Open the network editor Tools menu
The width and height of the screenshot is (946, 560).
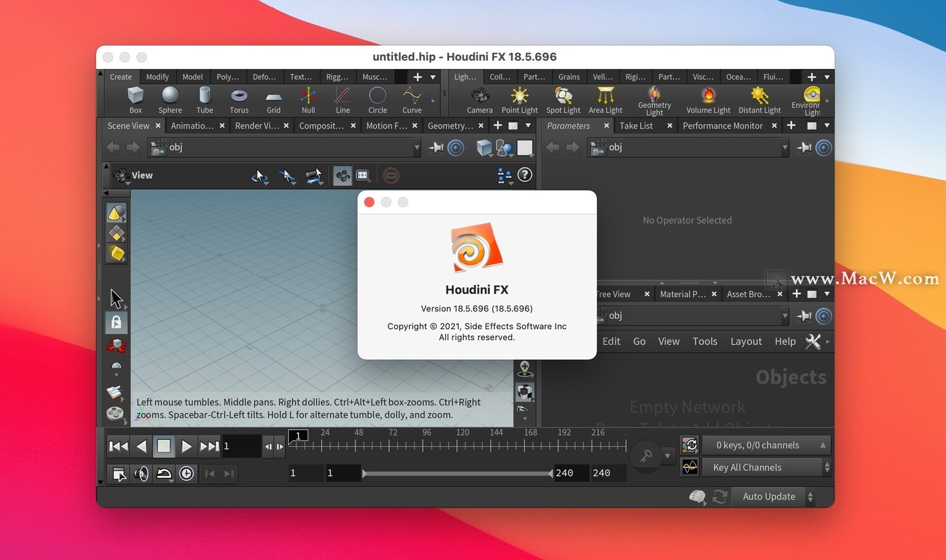pos(705,342)
